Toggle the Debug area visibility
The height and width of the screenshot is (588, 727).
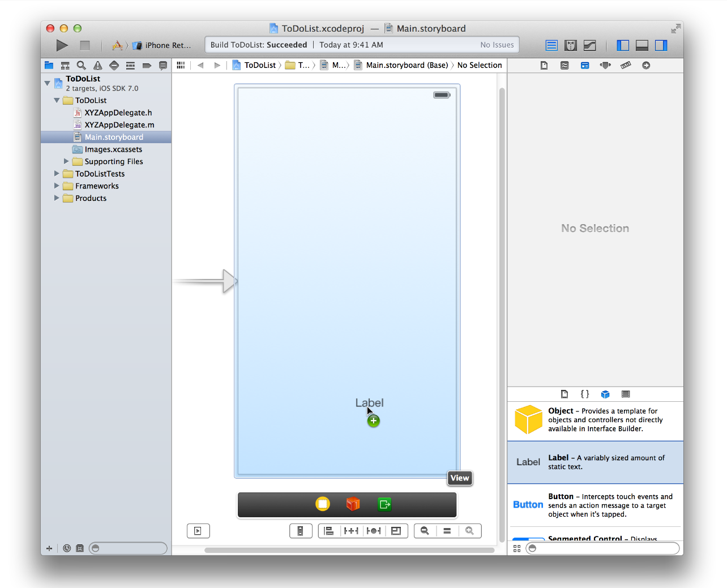pyautogui.click(x=642, y=45)
